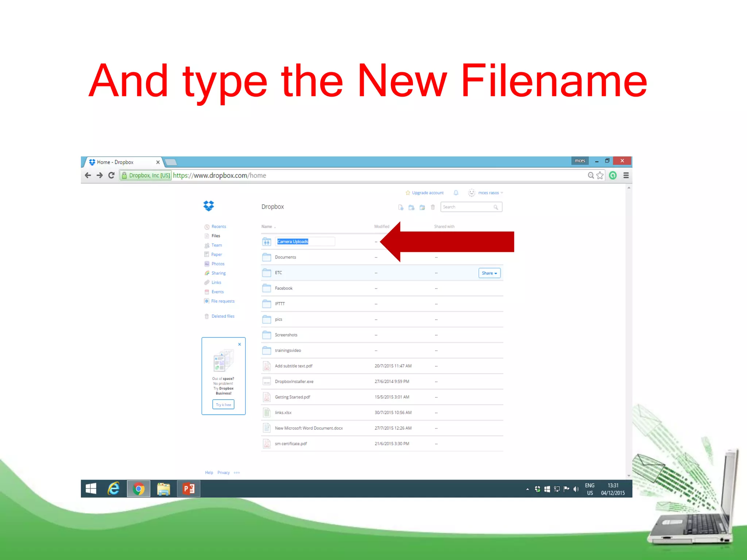Click the Getting Started.pdf file icon
Image resolution: width=747 pixels, height=560 pixels.
(x=267, y=397)
